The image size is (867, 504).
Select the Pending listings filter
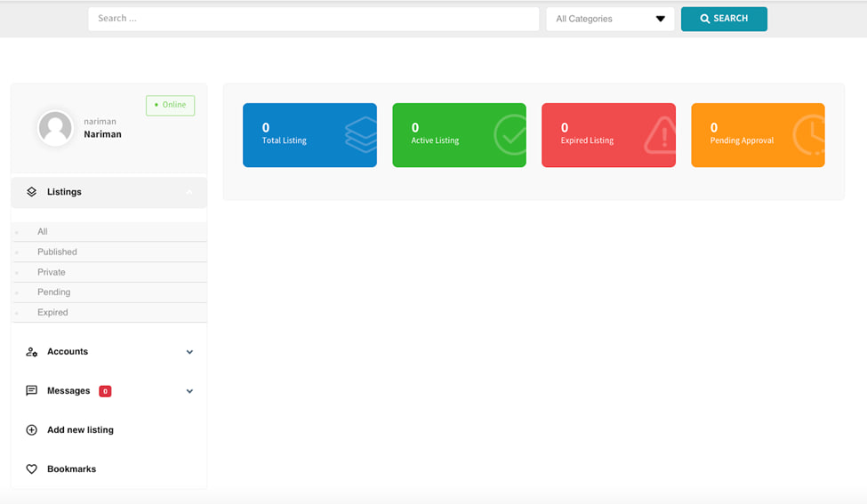(54, 292)
